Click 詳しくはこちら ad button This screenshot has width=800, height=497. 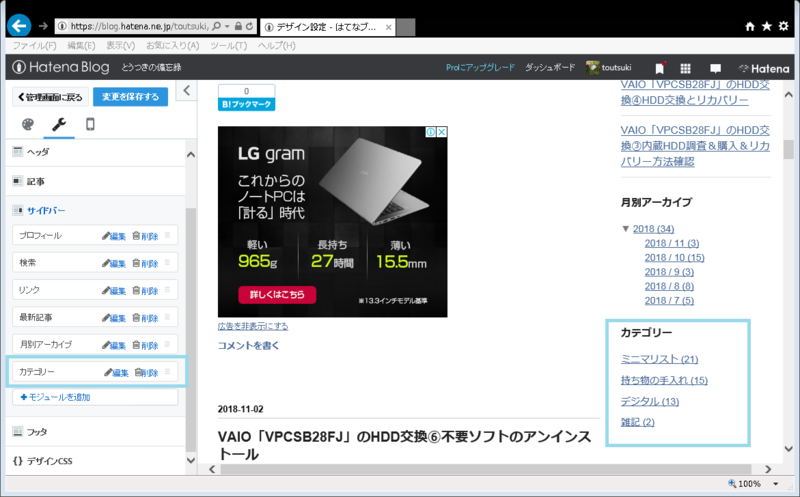pos(277,294)
